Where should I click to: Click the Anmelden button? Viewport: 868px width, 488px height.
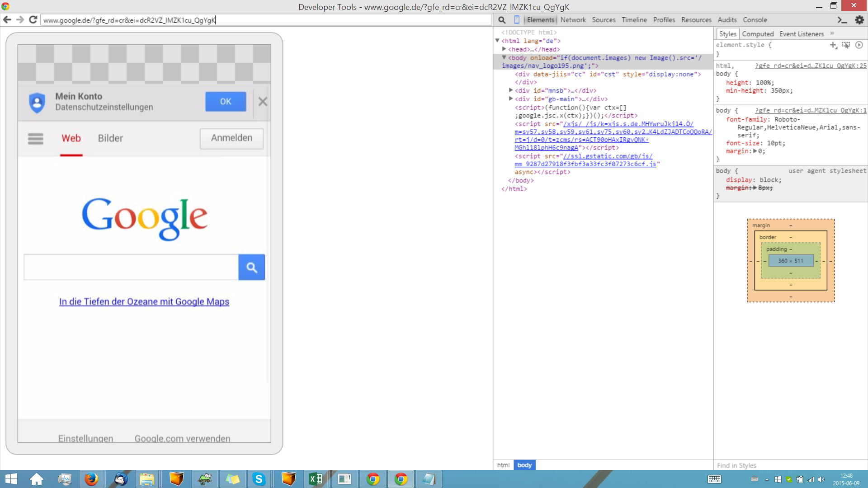coord(231,138)
